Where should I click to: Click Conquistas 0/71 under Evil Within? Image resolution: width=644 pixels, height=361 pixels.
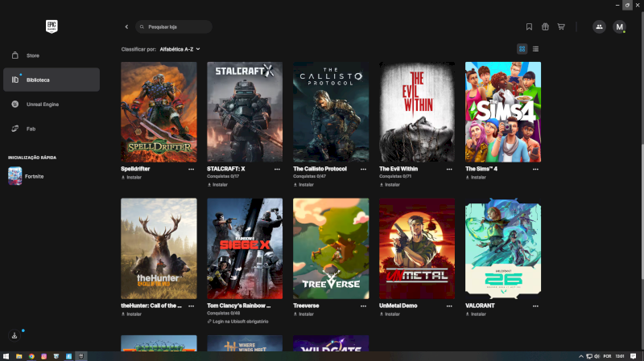tap(395, 176)
